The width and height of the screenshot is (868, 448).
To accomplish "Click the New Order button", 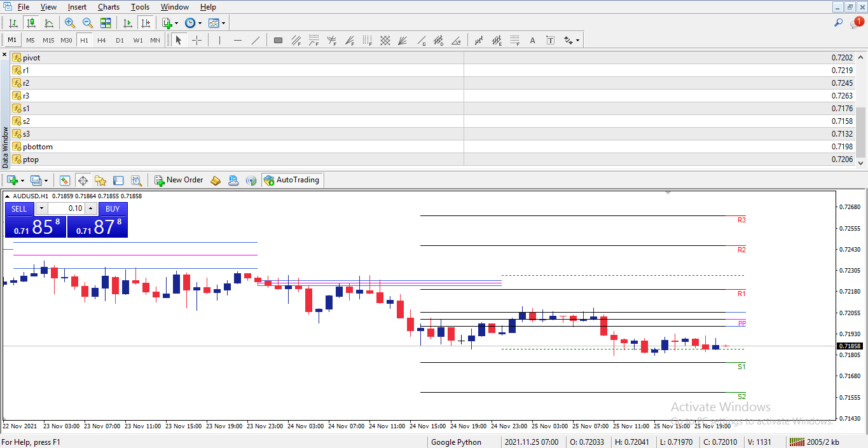I will (179, 180).
